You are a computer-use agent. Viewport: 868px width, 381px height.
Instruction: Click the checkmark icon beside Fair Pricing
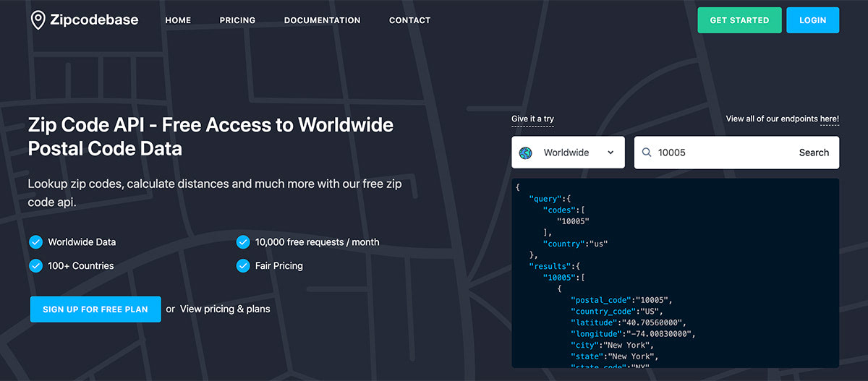point(243,265)
